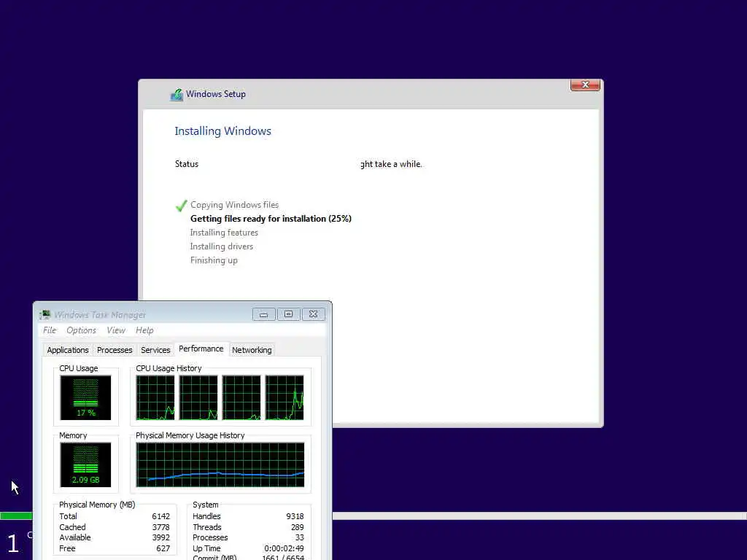Click the Threads value 289
Screen dimensions: 747x560
click(x=298, y=527)
